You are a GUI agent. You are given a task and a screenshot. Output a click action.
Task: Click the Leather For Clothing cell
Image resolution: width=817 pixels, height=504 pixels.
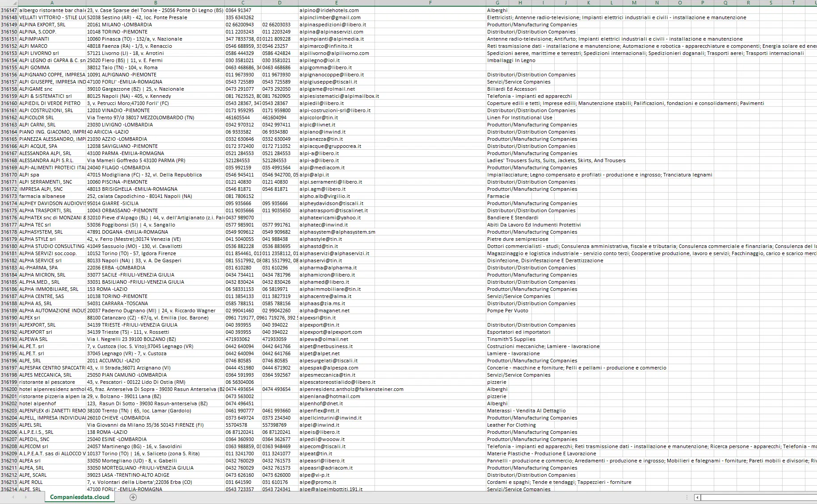511,425
